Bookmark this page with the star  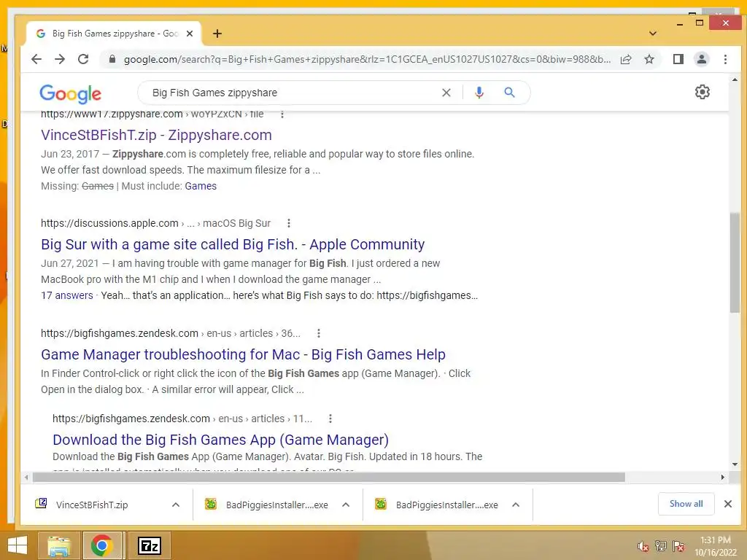(649, 59)
